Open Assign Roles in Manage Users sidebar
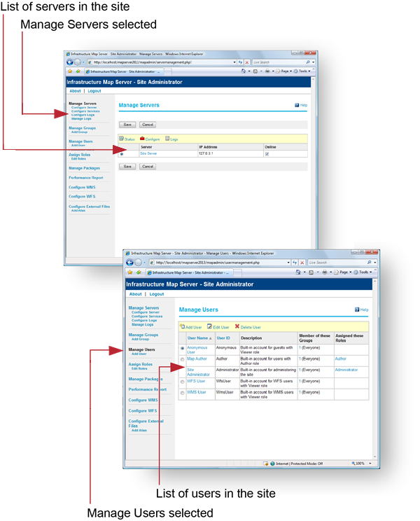 141,365
